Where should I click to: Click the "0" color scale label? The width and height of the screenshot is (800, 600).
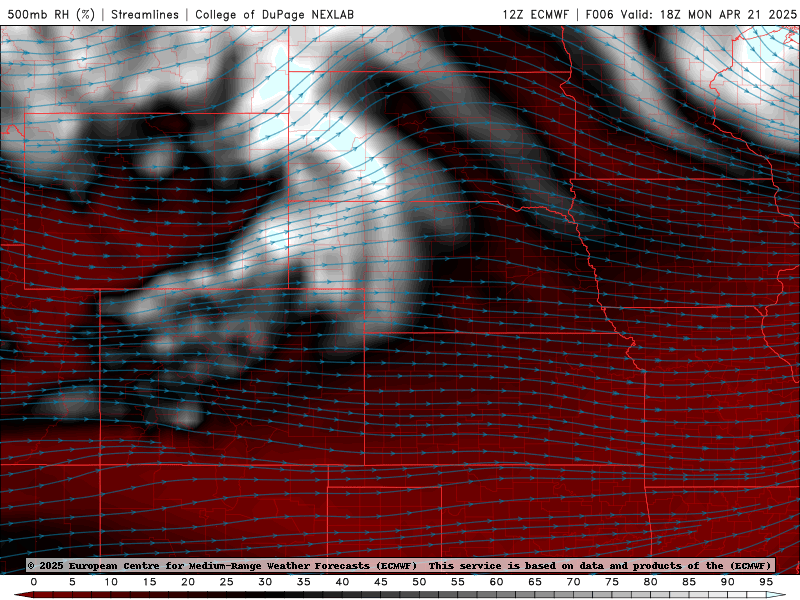tap(34, 582)
